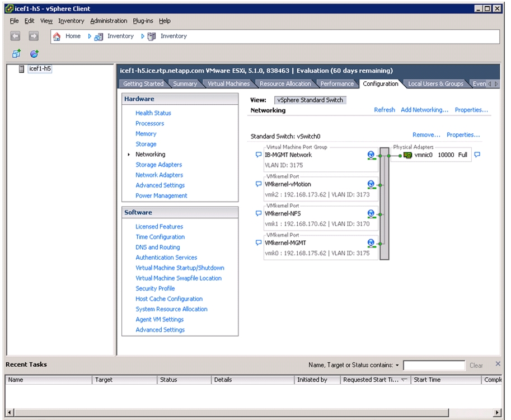Switch to the Performance tab
The height and width of the screenshot is (420, 511).
tap(336, 84)
